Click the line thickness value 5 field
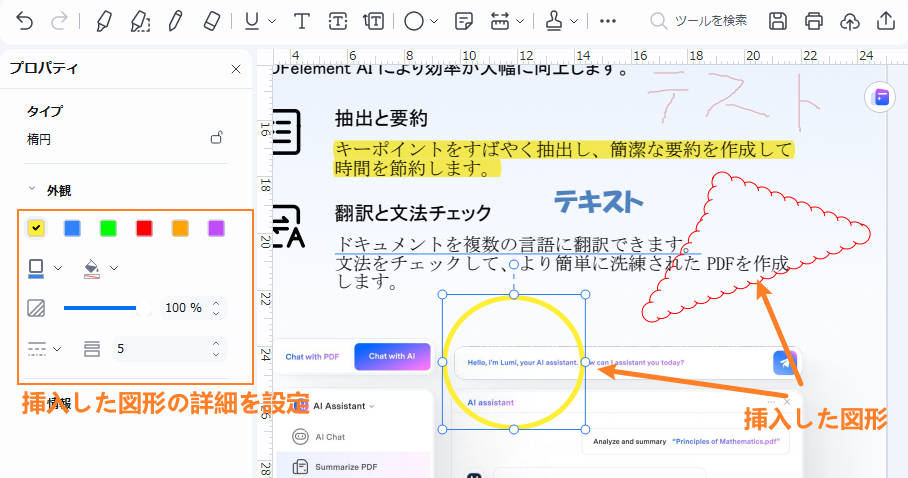The width and height of the screenshot is (908, 478). tap(161, 349)
